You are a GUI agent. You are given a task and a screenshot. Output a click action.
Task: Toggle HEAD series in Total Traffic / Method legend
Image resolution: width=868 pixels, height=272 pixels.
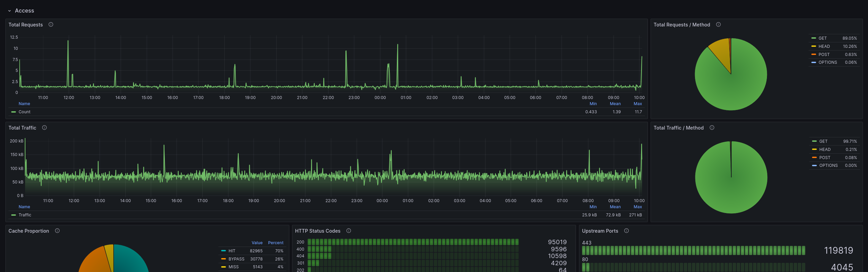pos(825,150)
